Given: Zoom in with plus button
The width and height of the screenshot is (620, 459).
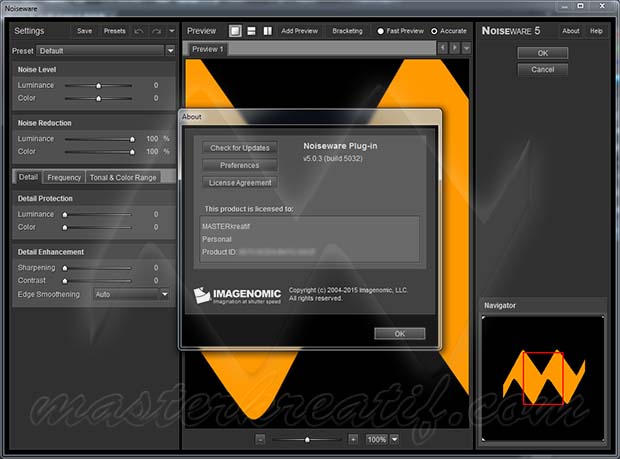Looking at the screenshot, I should click(353, 439).
